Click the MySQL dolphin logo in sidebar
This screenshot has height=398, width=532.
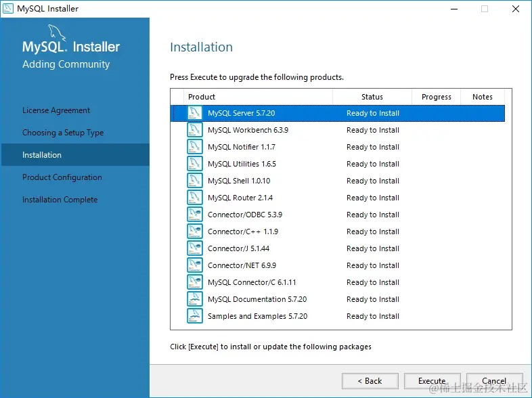(57, 32)
